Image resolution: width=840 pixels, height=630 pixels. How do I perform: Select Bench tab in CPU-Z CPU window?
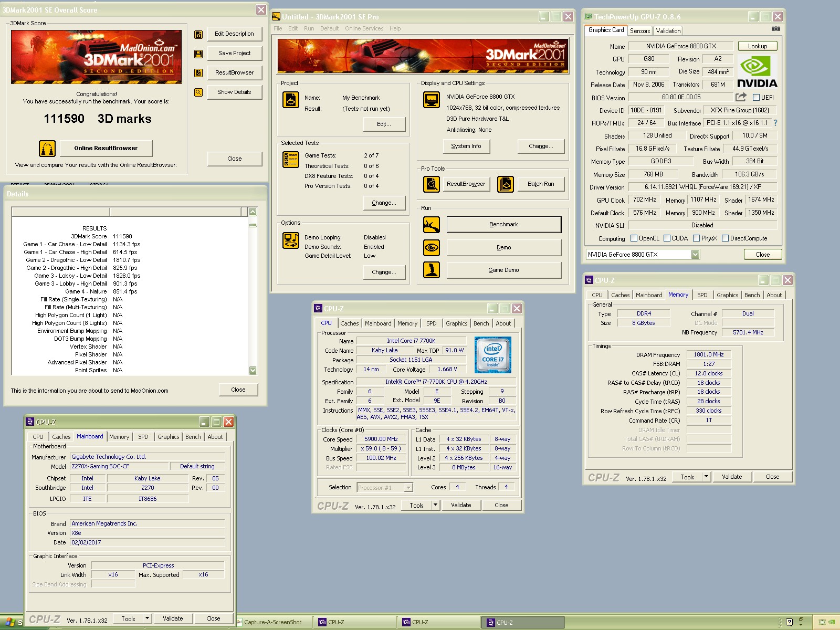tap(481, 323)
